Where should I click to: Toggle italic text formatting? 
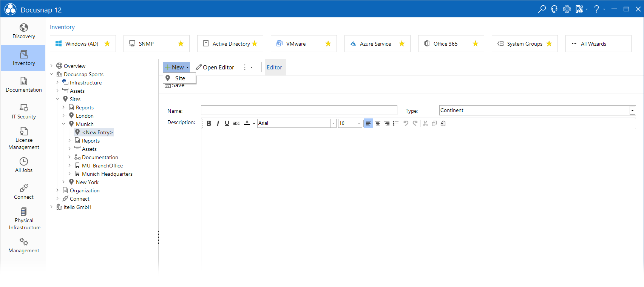coord(218,123)
